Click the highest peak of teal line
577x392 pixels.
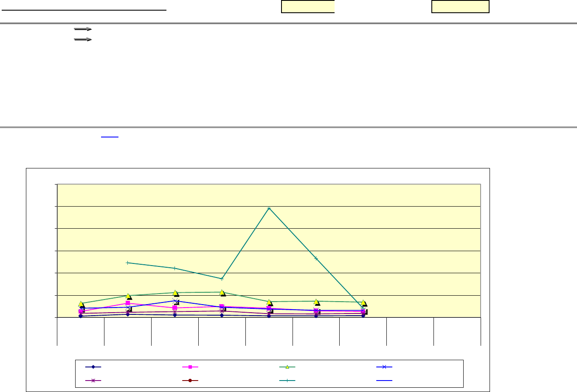269,208
